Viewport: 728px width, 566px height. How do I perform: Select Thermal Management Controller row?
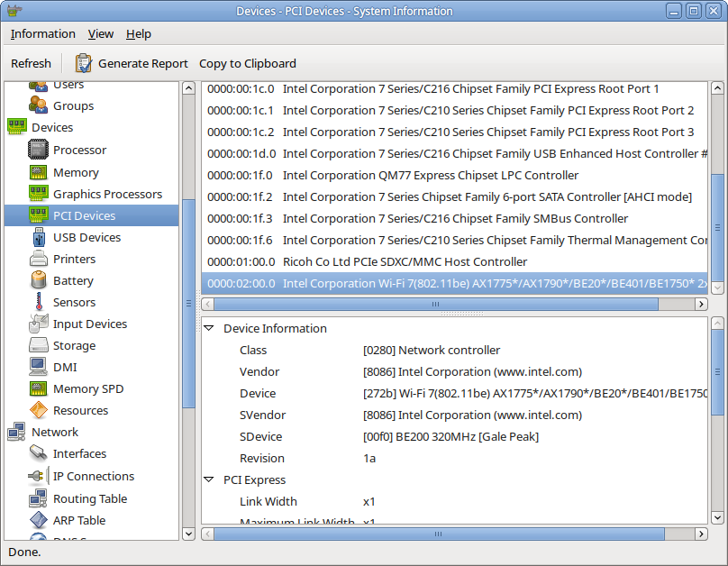pyautogui.click(x=454, y=240)
